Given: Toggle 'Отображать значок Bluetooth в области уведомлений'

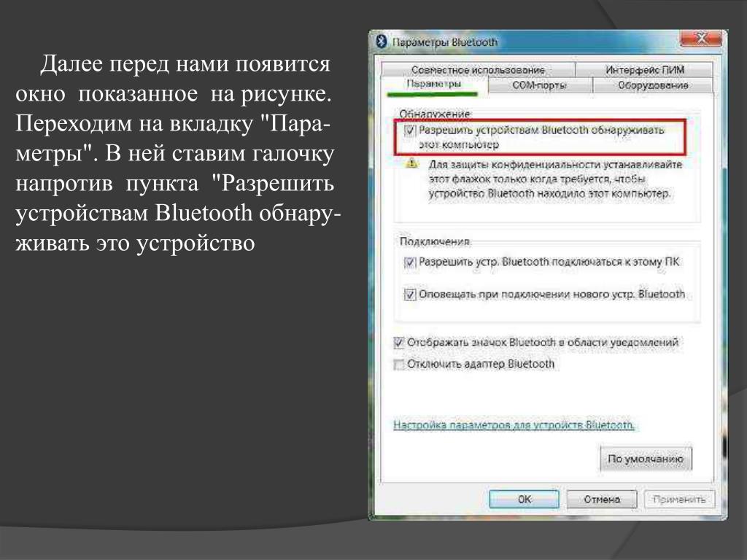Looking at the screenshot, I should (399, 343).
